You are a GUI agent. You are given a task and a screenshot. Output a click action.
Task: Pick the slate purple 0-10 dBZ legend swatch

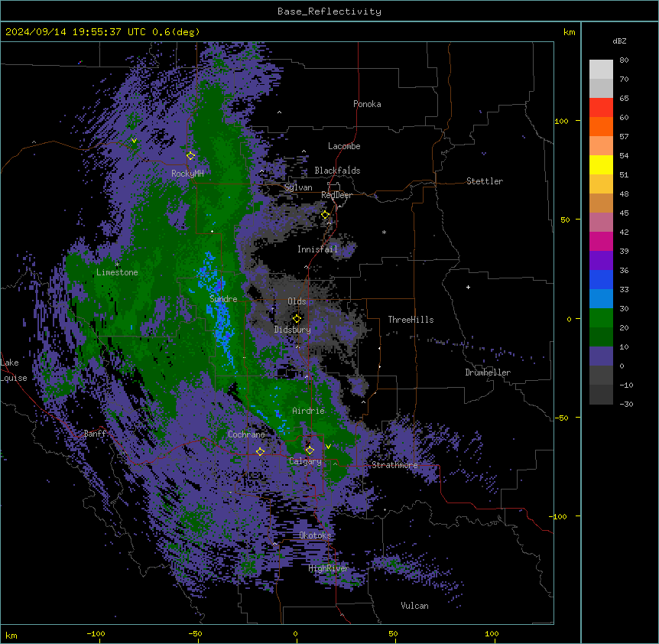601,356
